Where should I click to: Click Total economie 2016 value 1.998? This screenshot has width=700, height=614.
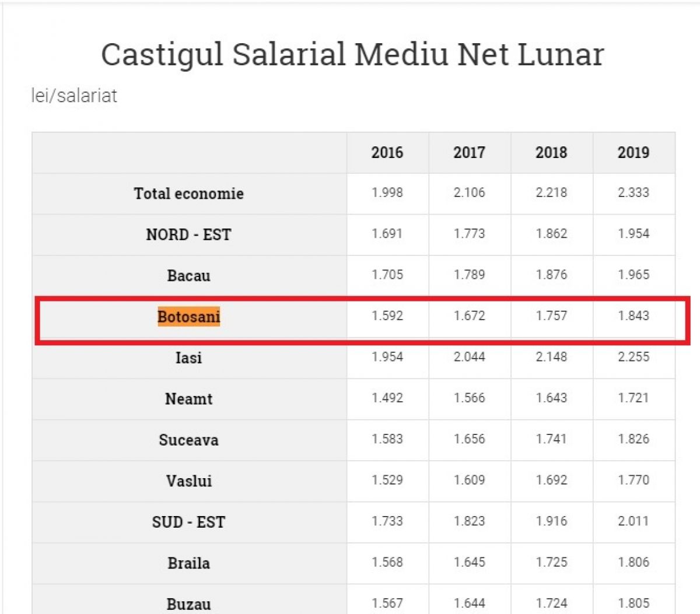387,192
